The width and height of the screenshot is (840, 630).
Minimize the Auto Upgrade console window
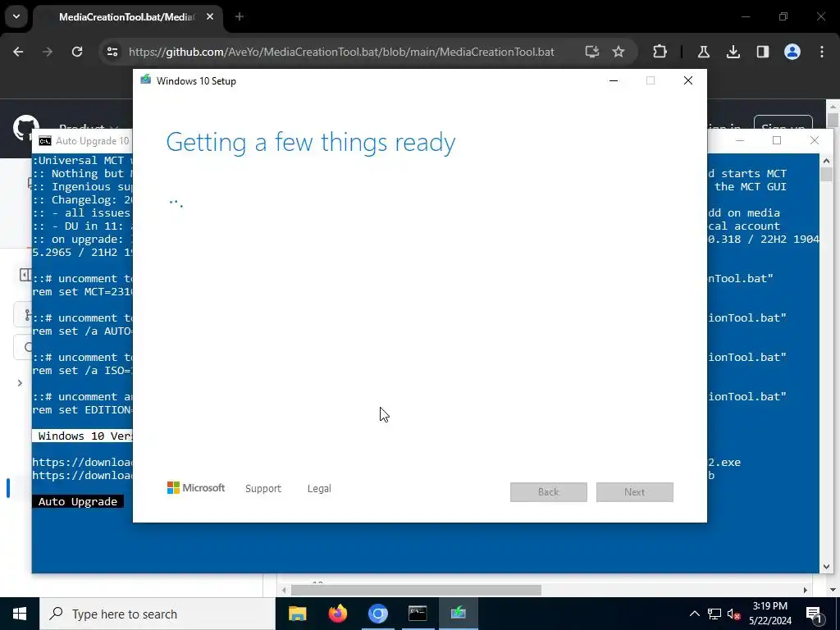740,140
